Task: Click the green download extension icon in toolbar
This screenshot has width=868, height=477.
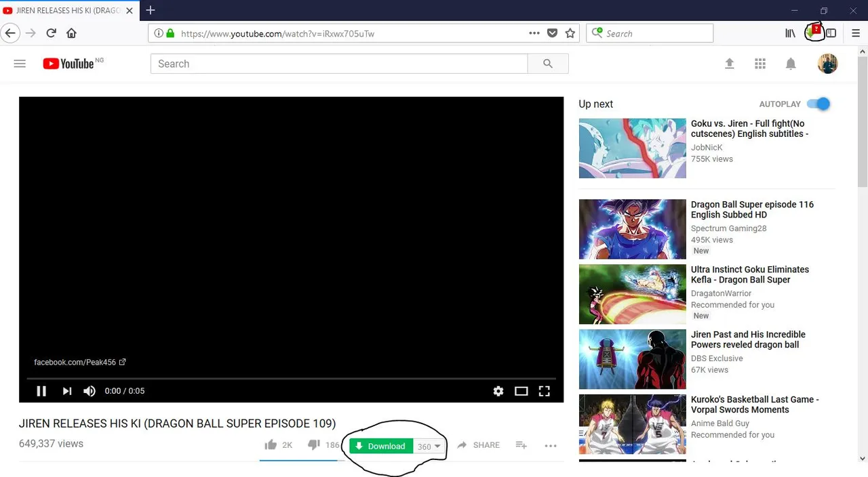Action: [x=812, y=32]
